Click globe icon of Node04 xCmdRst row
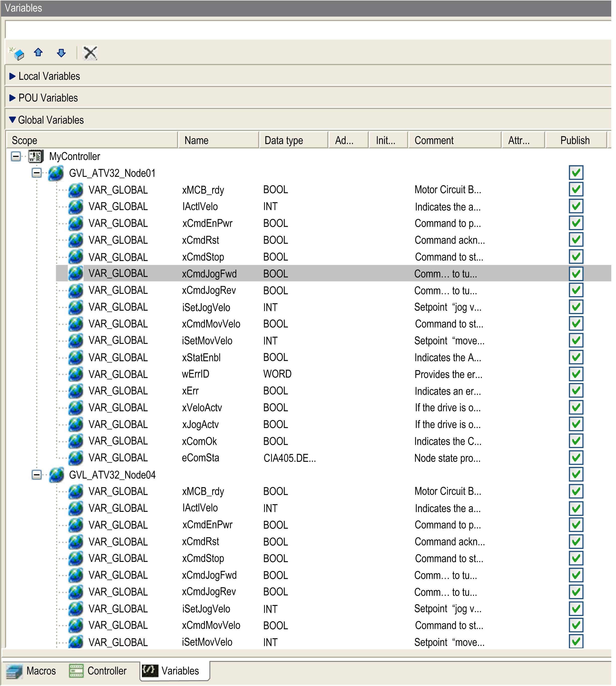The image size is (616, 686). [76, 542]
